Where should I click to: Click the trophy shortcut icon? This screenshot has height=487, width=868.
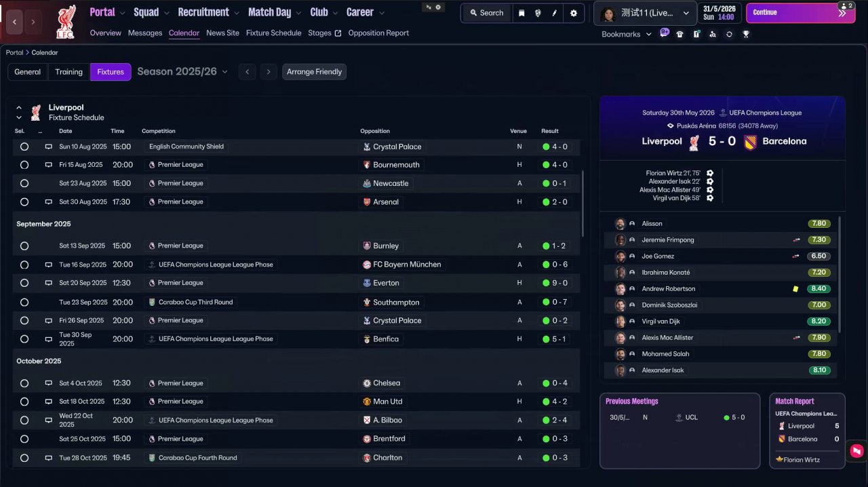coord(746,34)
